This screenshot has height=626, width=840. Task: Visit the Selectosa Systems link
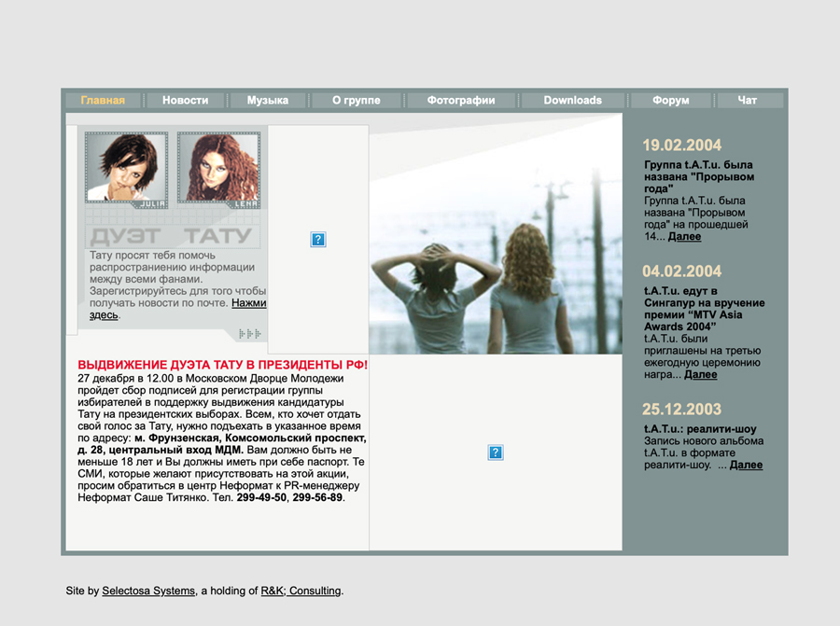click(x=148, y=591)
